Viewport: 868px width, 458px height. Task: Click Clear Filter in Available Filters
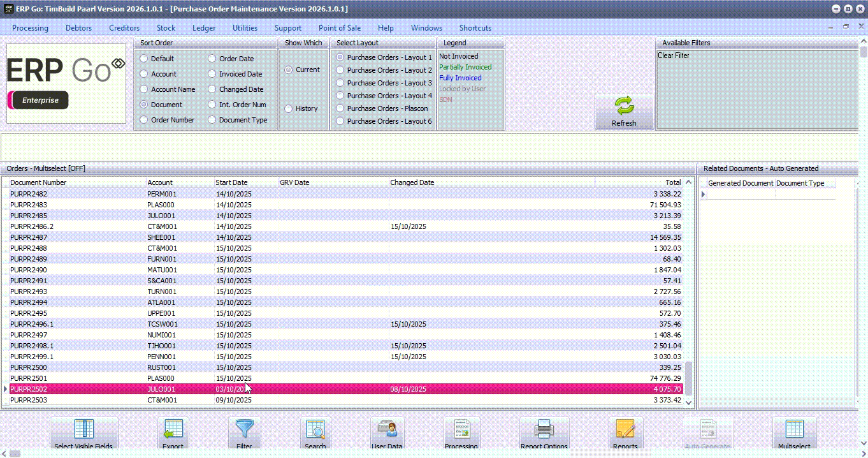[673, 55]
